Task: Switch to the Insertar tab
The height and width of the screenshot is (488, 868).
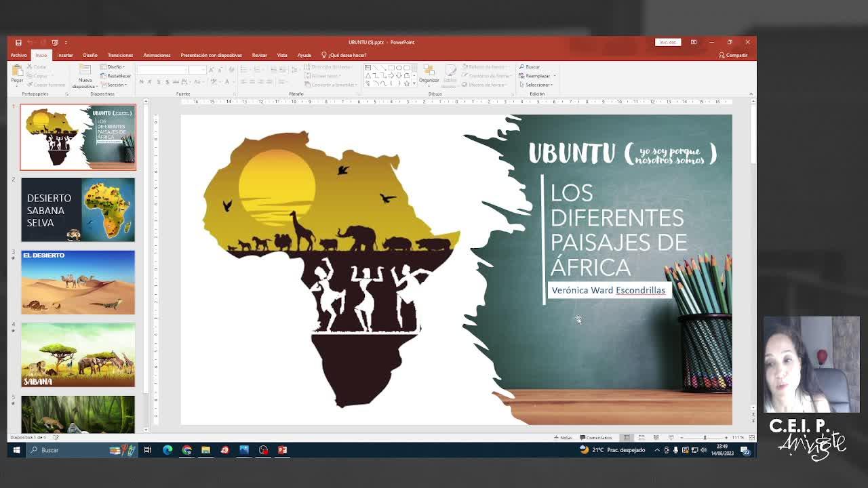Action: tap(65, 55)
